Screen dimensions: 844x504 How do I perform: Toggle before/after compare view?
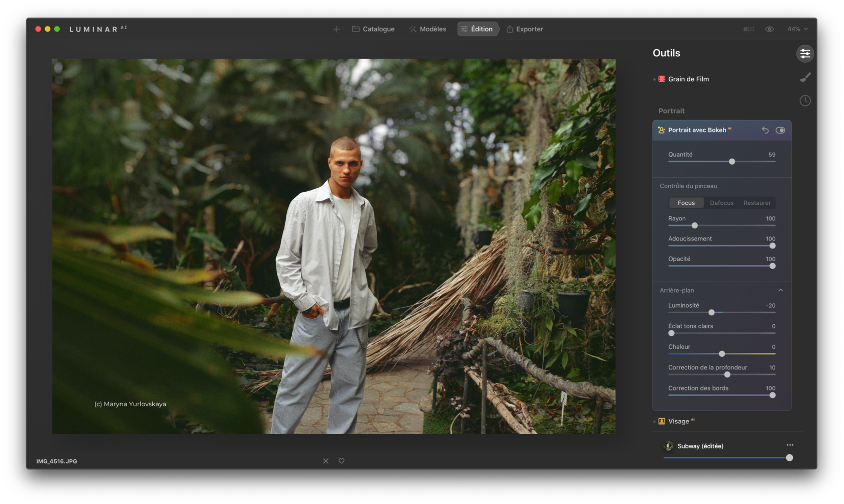(749, 29)
